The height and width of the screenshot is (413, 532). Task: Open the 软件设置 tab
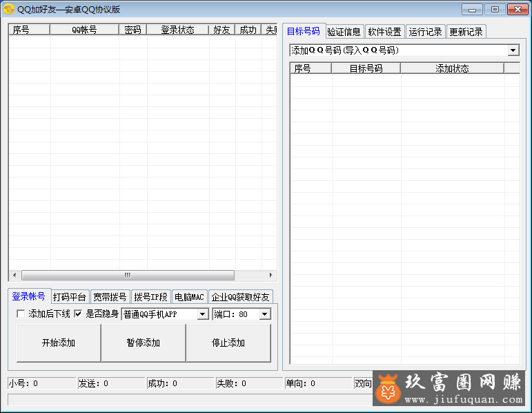tap(385, 32)
